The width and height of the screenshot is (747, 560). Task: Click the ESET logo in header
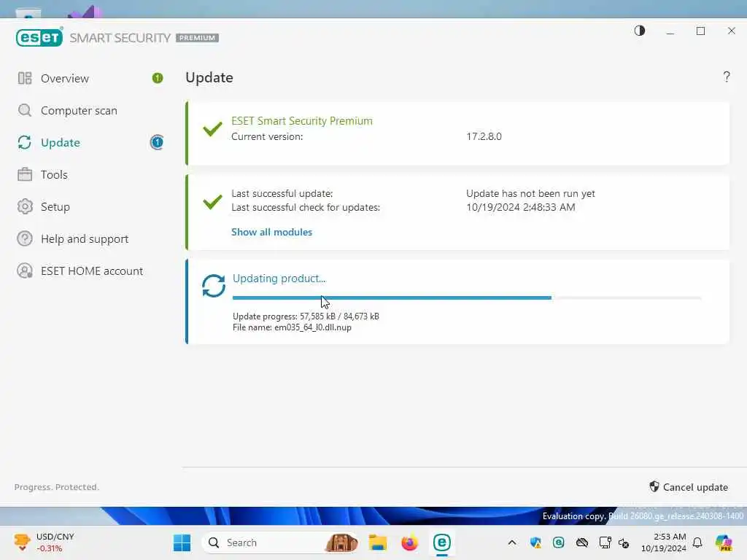pyautogui.click(x=39, y=38)
